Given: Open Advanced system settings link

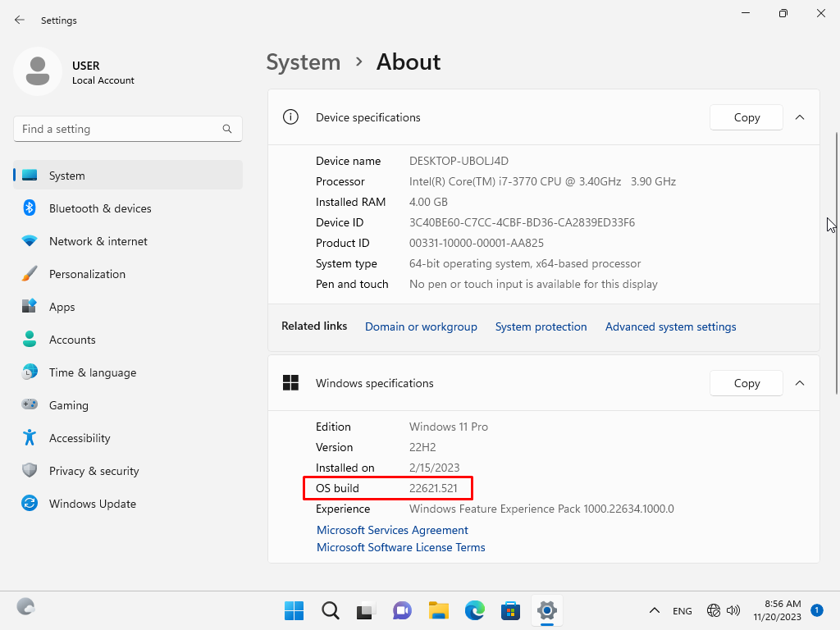Looking at the screenshot, I should point(670,326).
